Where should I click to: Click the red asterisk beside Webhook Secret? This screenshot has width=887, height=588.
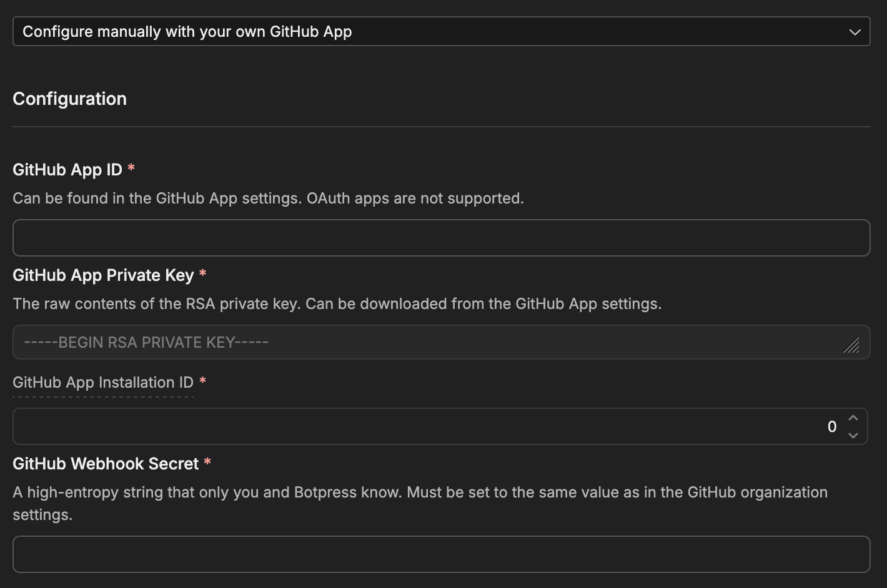click(x=207, y=462)
